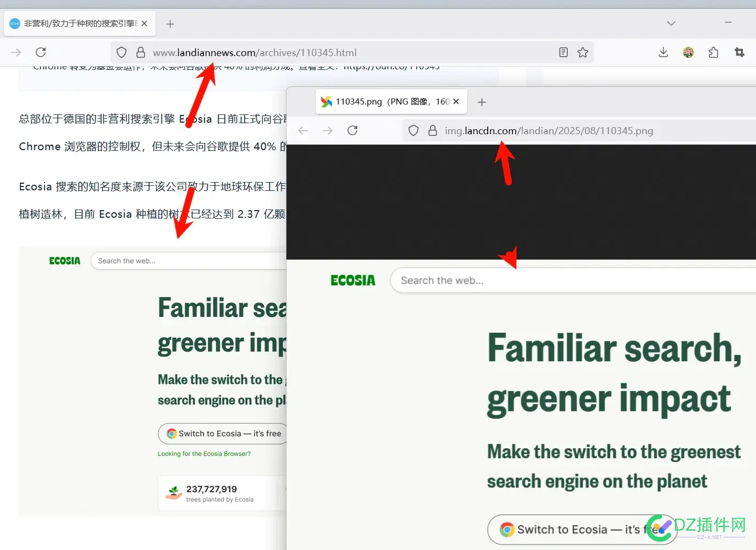Click the text Make the switch to the greenest
Screen dimensions: 756x550
(x=614, y=452)
